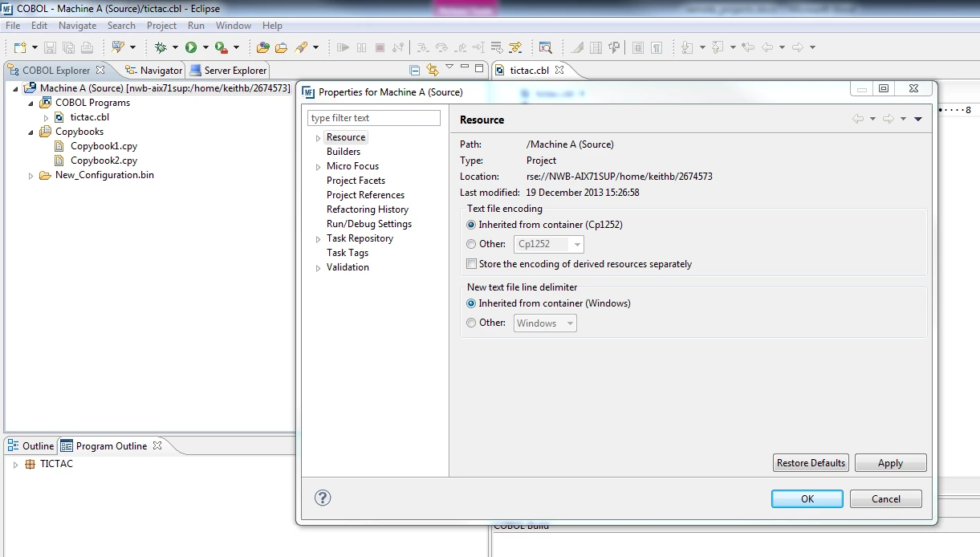Click the OK button
Viewport: 980px width, 557px height.
pyautogui.click(x=807, y=498)
